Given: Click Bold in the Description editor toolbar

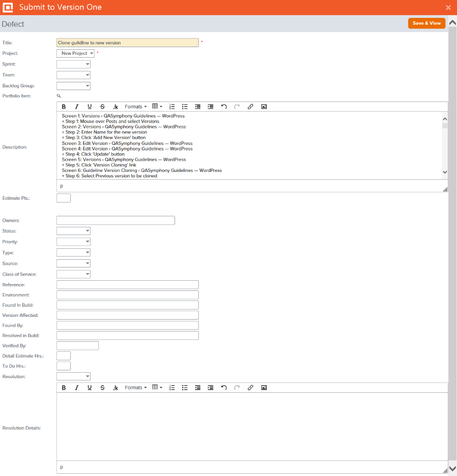Looking at the screenshot, I should pyautogui.click(x=64, y=107).
